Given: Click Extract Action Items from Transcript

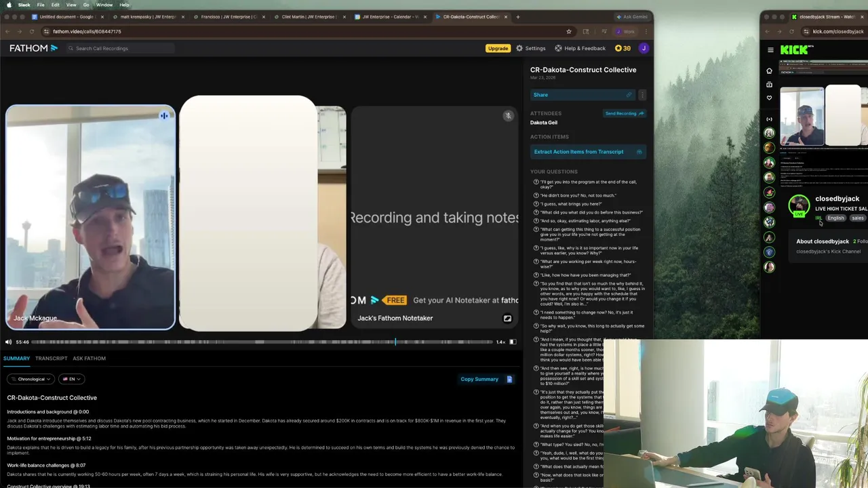Looking at the screenshot, I should [588, 152].
